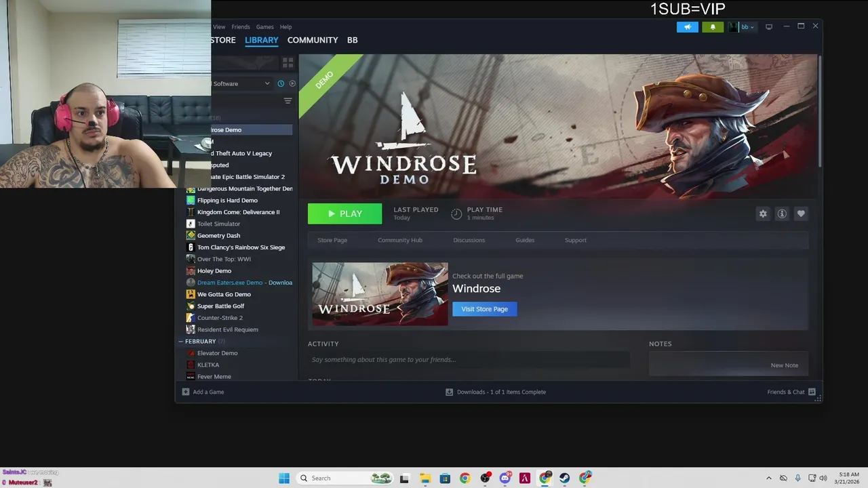Image resolution: width=868 pixels, height=488 pixels.
Task: Open the Games menu
Action: coord(265,27)
